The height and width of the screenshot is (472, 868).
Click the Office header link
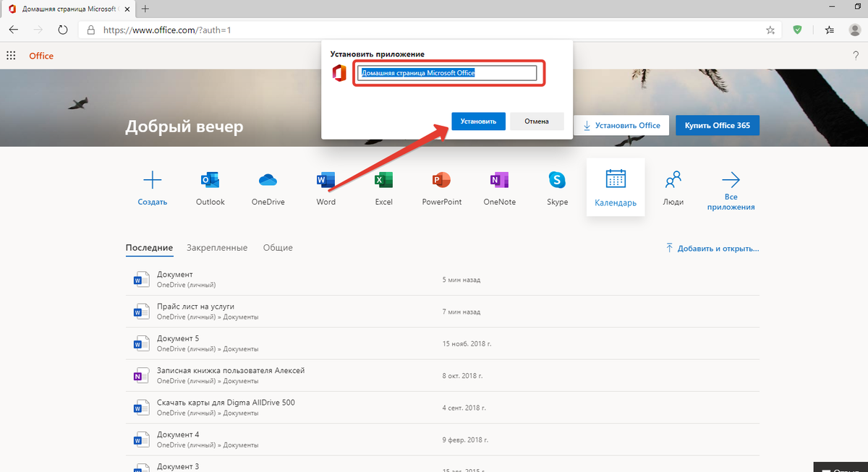pyautogui.click(x=41, y=56)
